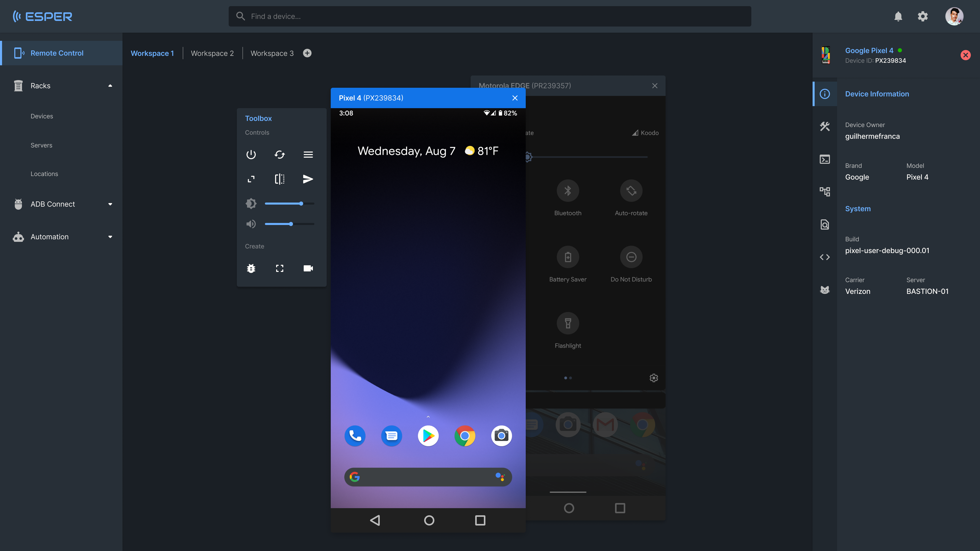The height and width of the screenshot is (551, 980).
Task: Click the mirror/flip icon in Toolbox
Action: pos(280,179)
